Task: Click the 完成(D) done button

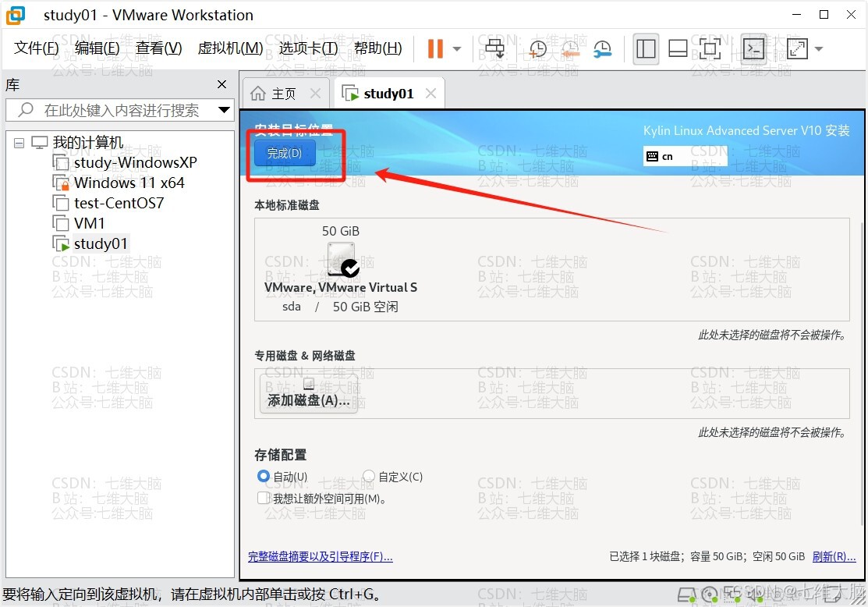Action: (285, 153)
